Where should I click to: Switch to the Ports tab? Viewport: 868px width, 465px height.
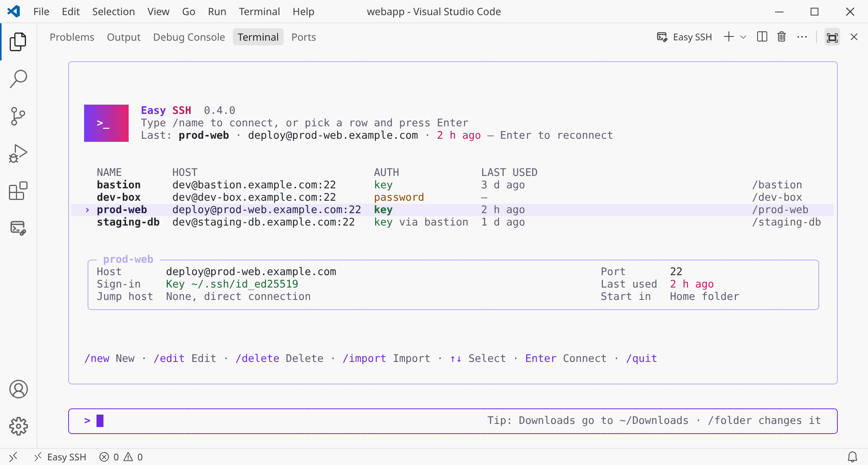coord(304,37)
